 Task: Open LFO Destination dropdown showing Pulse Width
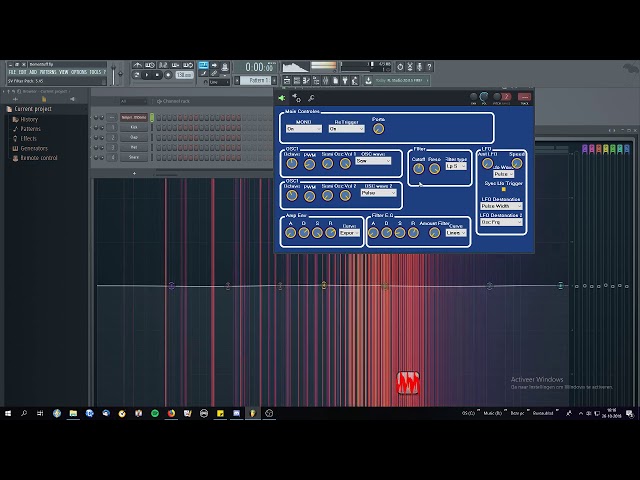coord(501,206)
